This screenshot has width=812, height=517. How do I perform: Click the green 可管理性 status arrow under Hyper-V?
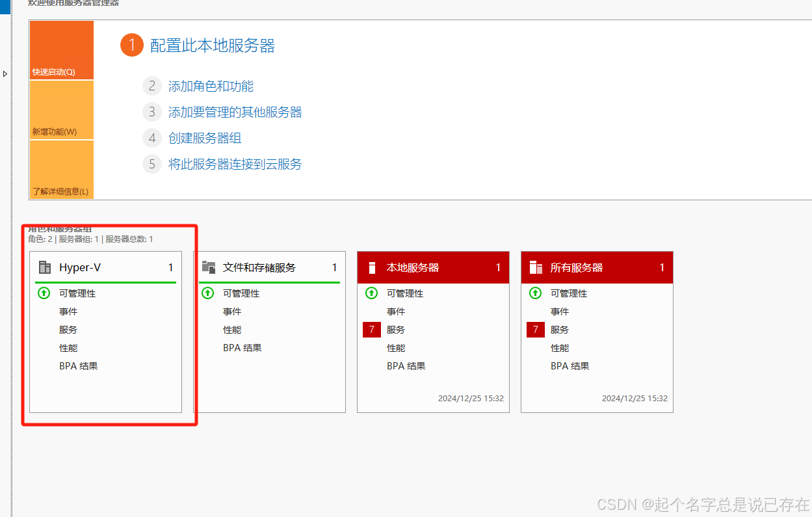pyautogui.click(x=44, y=293)
